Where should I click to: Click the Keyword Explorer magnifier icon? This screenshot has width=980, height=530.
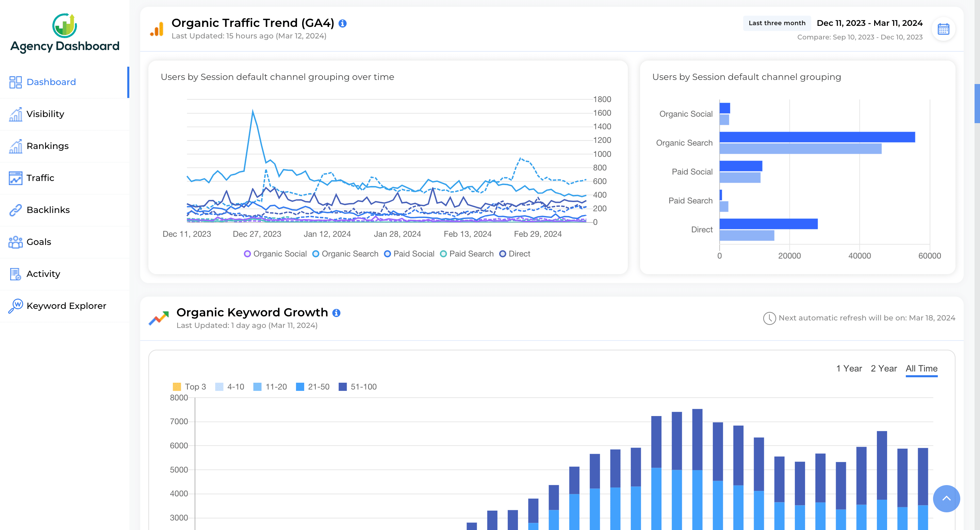(x=16, y=306)
